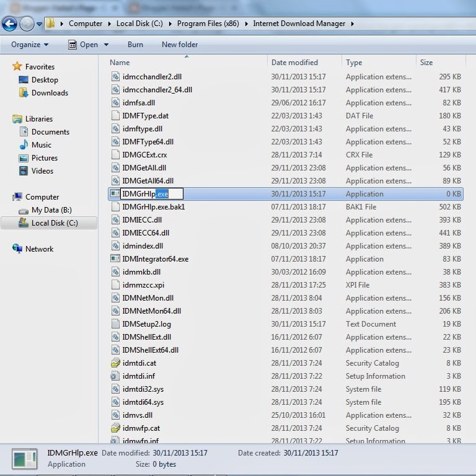Viewport: 476px width, 476px height.
Task: Select the IDMFType.dat file icon
Action: click(115, 115)
